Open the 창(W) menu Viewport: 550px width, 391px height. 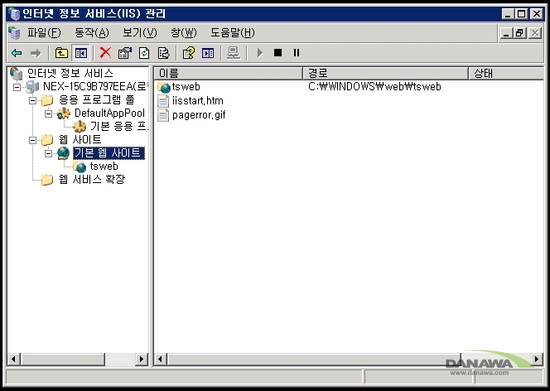184,33
